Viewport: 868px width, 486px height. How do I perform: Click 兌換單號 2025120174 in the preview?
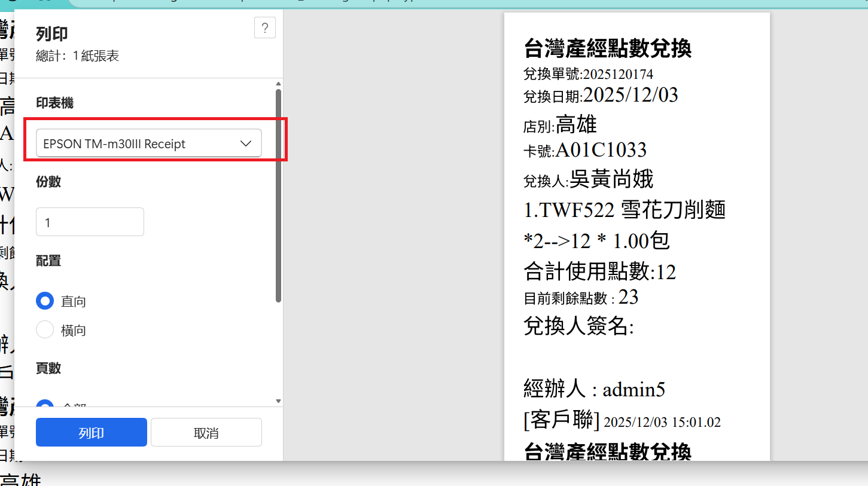(x=589, y=74)
